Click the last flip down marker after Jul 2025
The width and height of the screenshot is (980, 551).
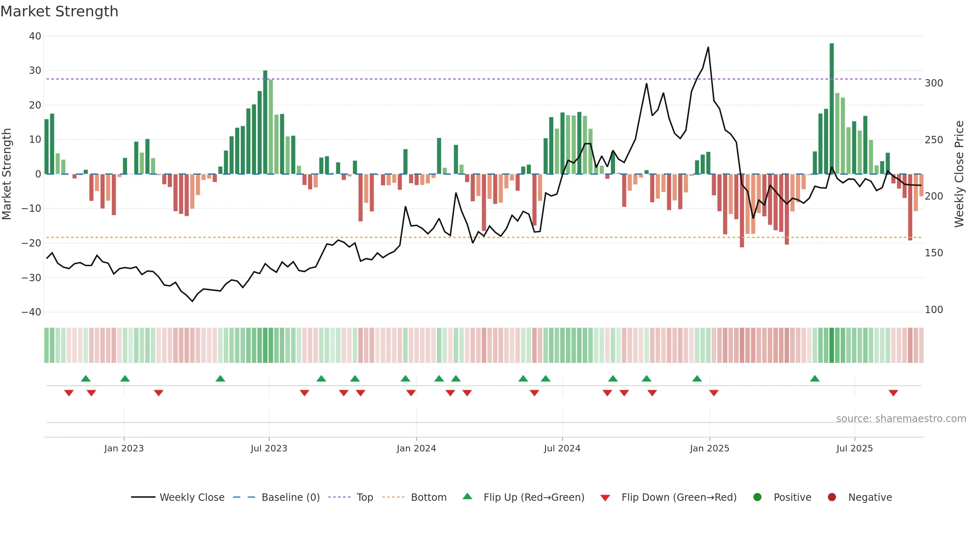(893, 393)
